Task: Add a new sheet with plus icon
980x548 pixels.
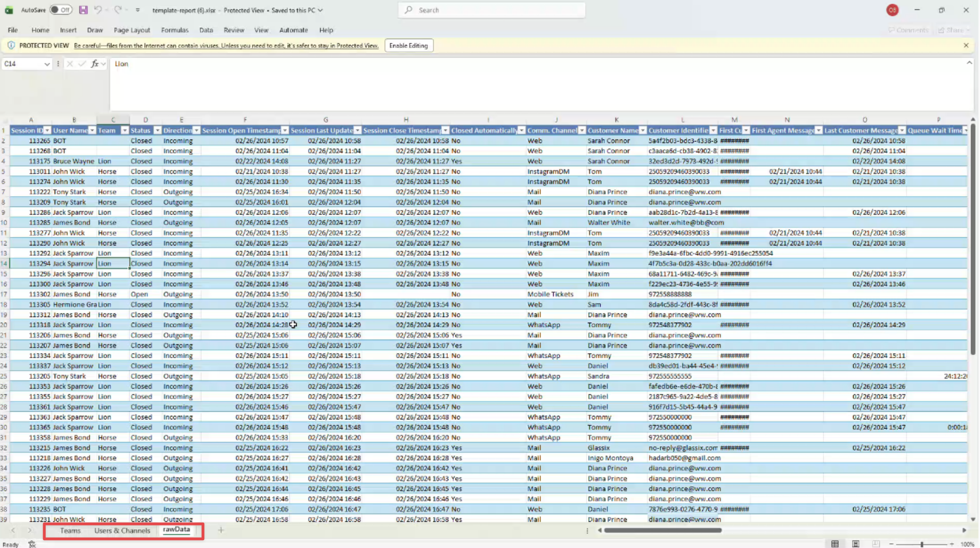Action: click(x=221, y=530)
